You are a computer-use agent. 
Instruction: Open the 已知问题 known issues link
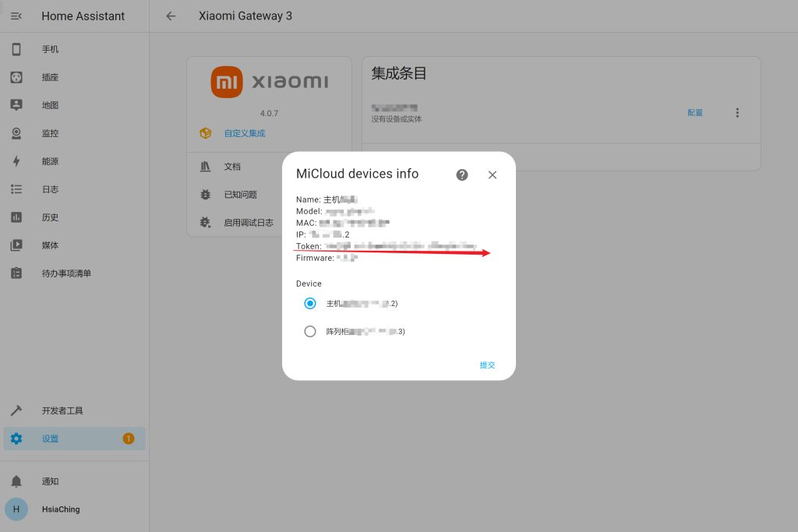241,194
